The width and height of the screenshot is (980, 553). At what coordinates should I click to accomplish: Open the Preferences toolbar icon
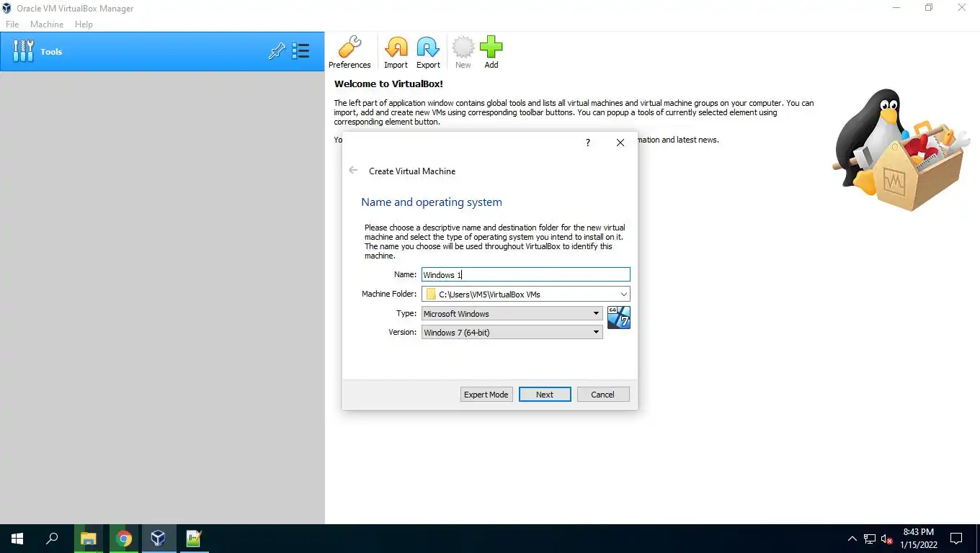pyautogui.click(x=349, y=53)
